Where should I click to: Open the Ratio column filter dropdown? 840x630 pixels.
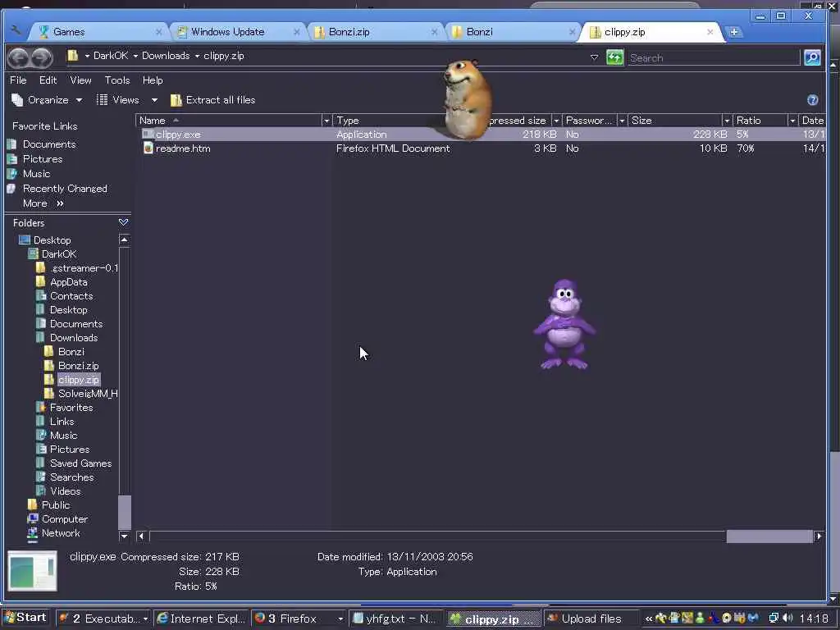(x=792, y=121)
